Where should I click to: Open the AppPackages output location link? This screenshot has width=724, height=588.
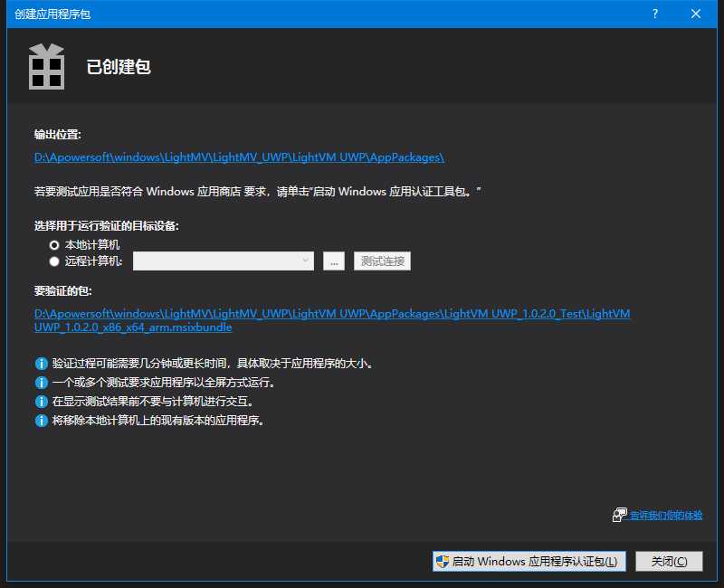click(x=239, y=157)
